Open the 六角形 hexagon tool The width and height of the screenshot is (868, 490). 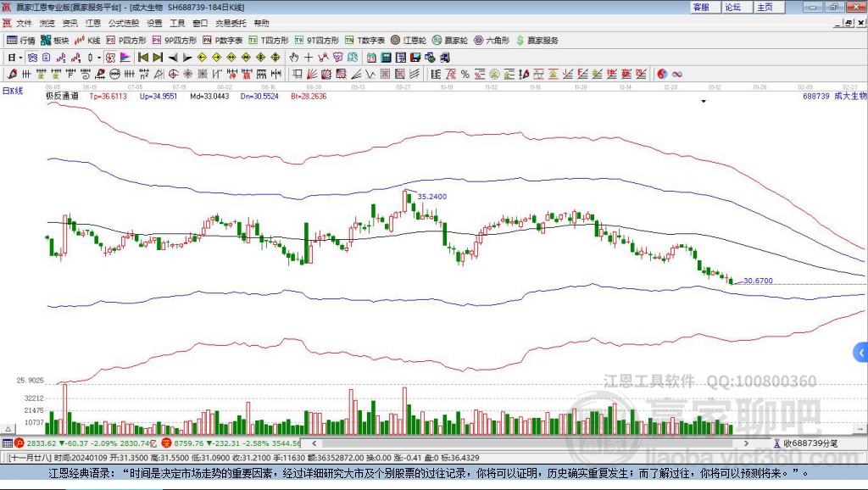click(x=492, y=40)
